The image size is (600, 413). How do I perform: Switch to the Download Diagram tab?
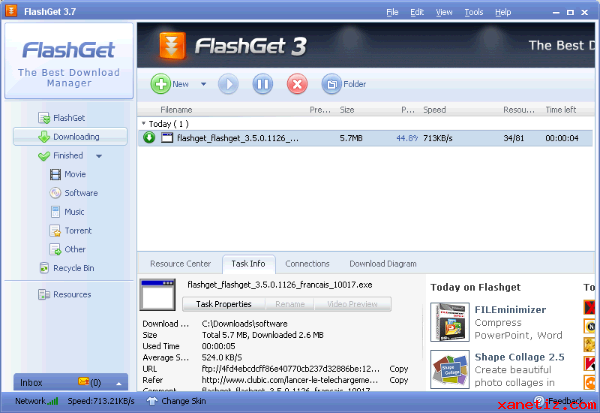(x=383, y=264)
